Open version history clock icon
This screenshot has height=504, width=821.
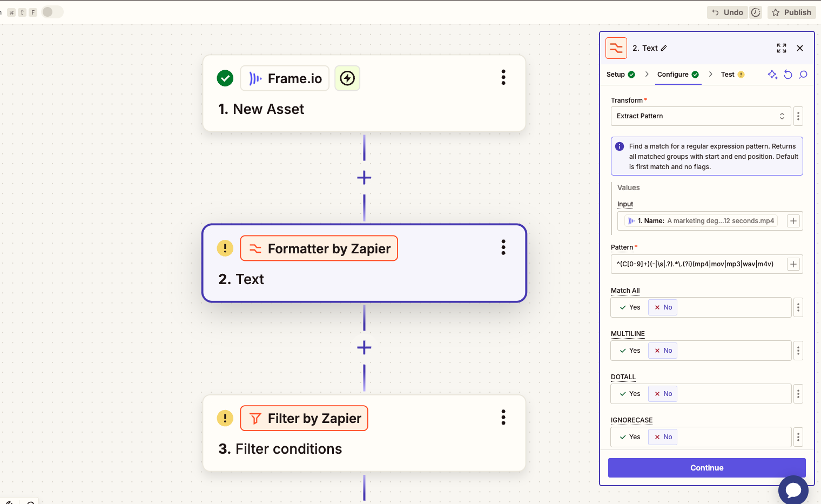point(756,12)
